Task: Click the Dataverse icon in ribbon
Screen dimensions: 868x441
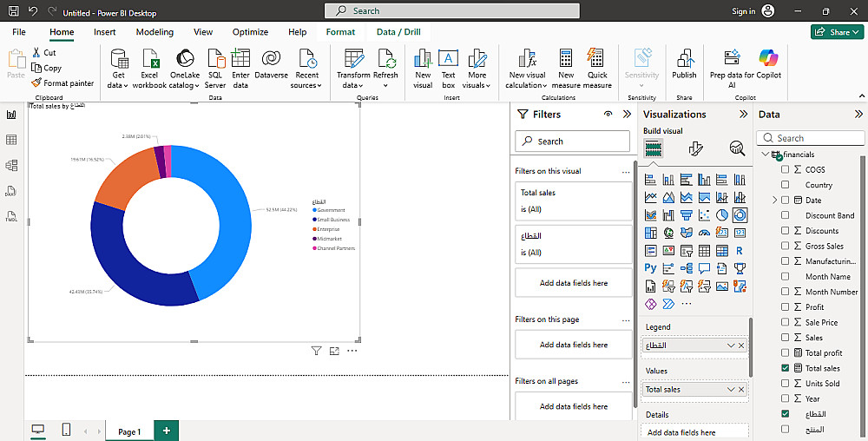Action: point(271,68)
